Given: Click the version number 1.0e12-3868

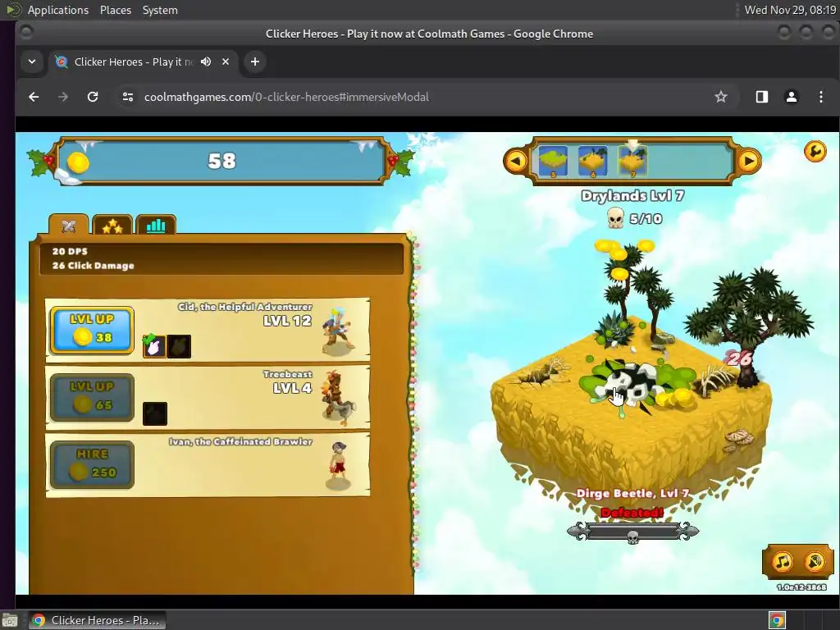Looking at the screenshot, I should pos(801,587).
